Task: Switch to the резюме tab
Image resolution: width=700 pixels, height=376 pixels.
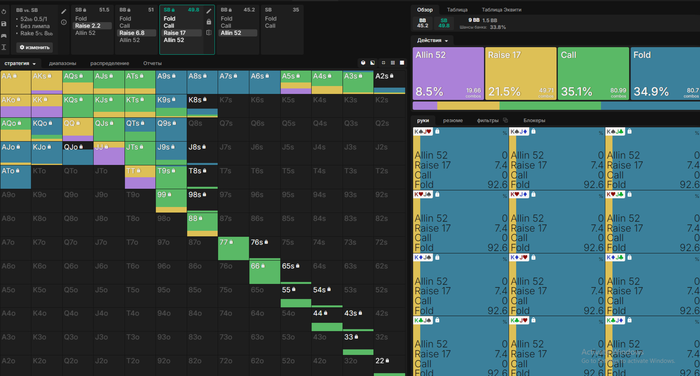Action: (453, 121)
